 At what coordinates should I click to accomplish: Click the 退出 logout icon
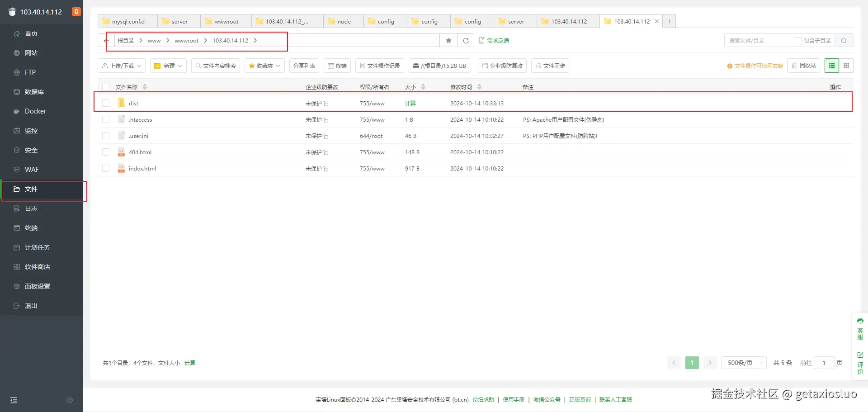[17, 306]
